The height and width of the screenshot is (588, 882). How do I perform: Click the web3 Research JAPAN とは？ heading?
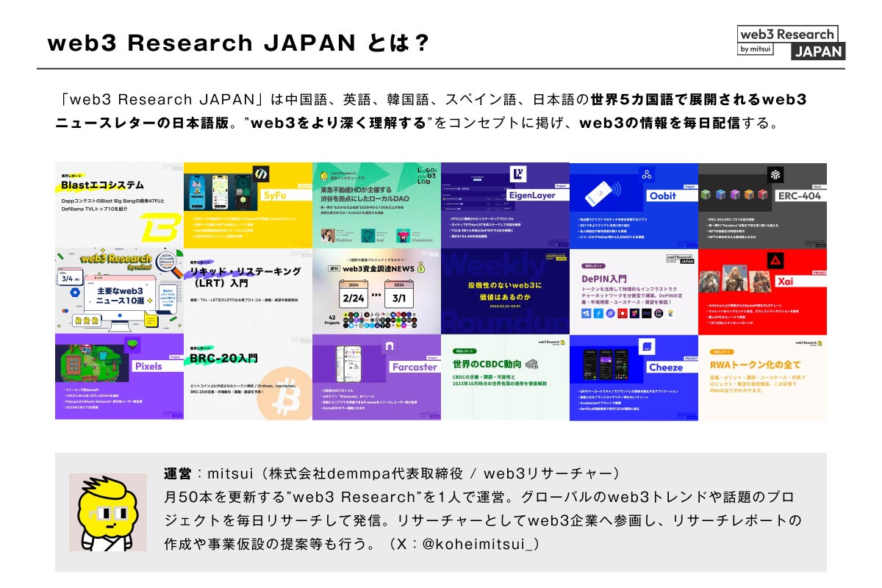238,42
